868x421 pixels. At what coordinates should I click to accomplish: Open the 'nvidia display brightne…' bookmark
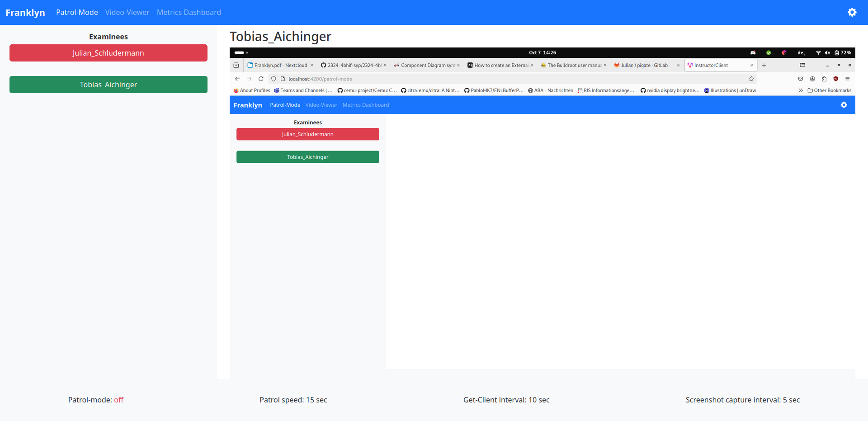(670, 90)
